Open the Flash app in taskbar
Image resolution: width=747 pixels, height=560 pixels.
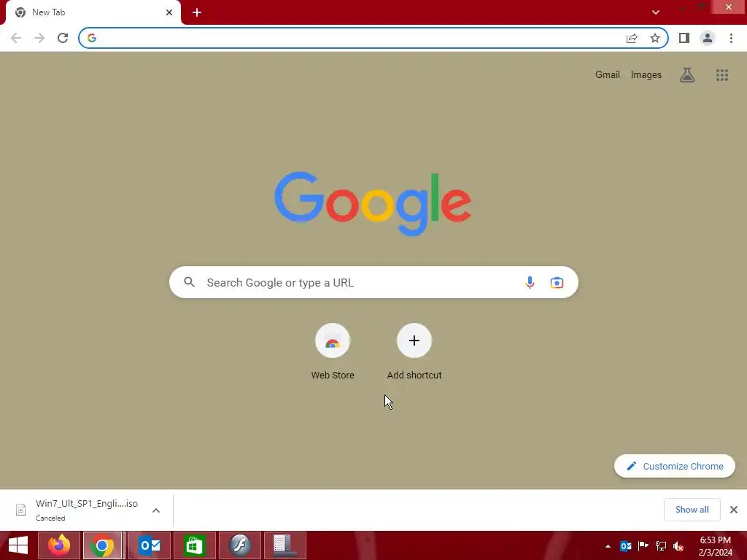point(239,545)
